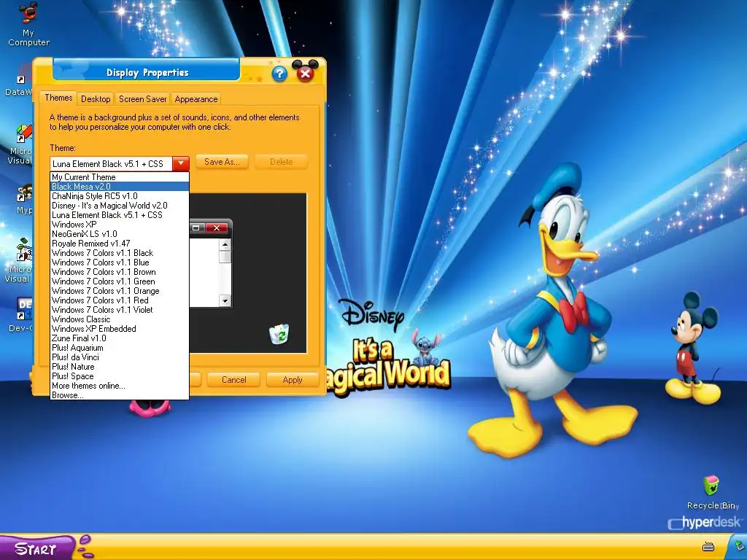
Task: Choose My Current Theme from list
Action: 120,177
